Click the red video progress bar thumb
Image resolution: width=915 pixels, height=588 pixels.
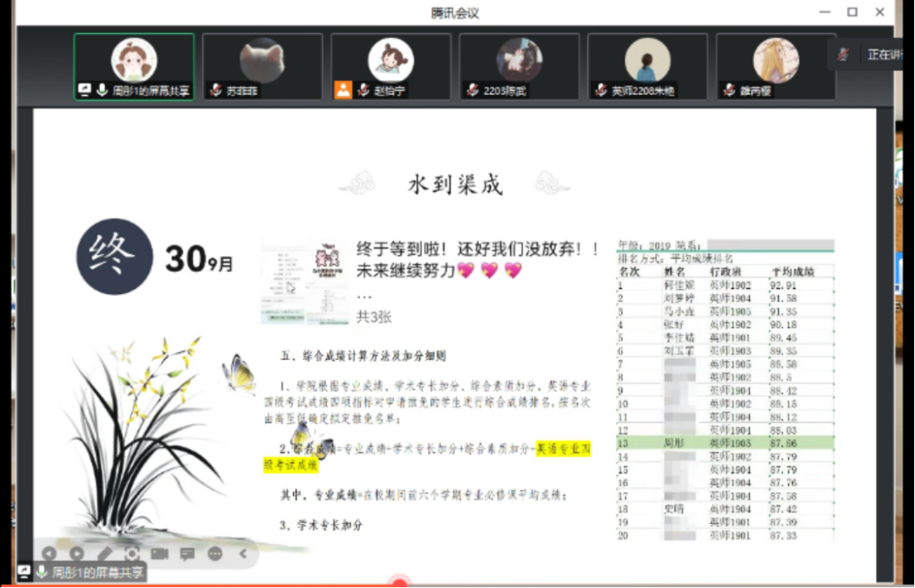[x=399, y=584]
